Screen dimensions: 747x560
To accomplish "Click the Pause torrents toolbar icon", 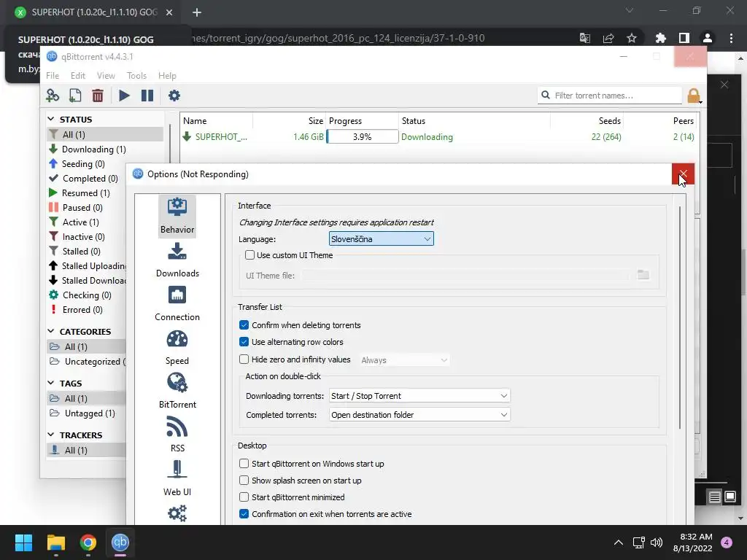I will pos(147,96).
